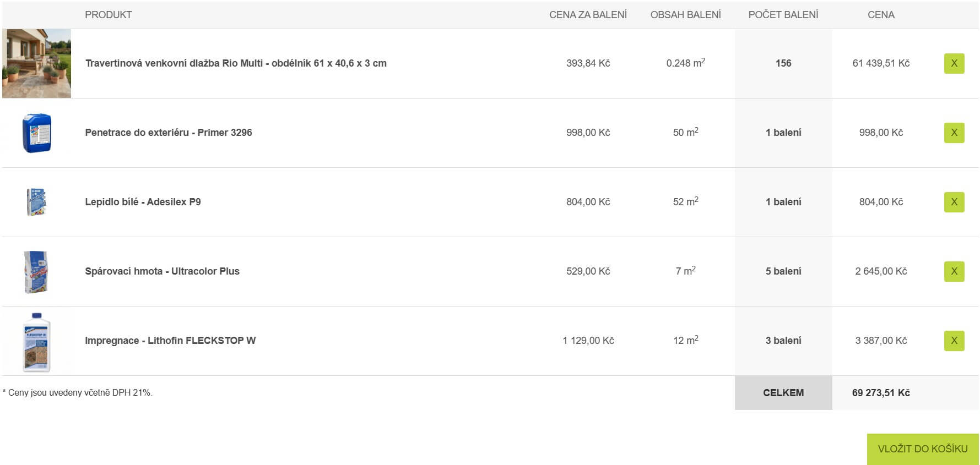Delete Lepidlo bílé Adesilex P9 row
This screenshot has height=465, width=980.
coord(954,202)
